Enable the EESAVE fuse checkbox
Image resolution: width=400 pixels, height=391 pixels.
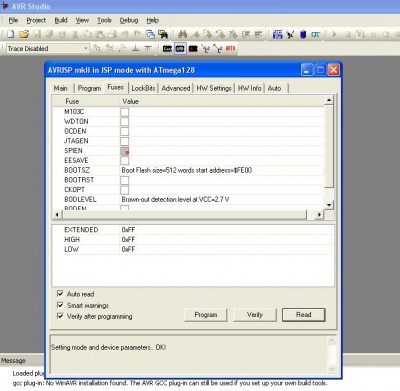point(124,161)
